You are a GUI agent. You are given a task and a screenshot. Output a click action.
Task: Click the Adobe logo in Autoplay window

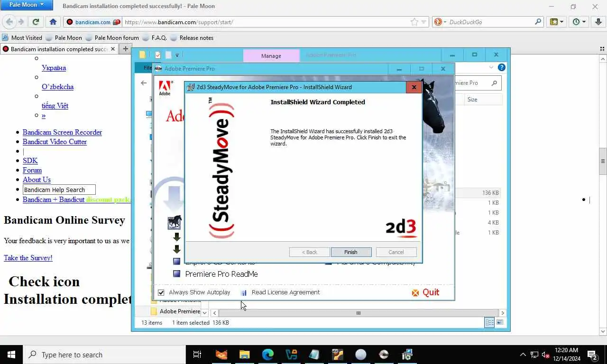165,88
